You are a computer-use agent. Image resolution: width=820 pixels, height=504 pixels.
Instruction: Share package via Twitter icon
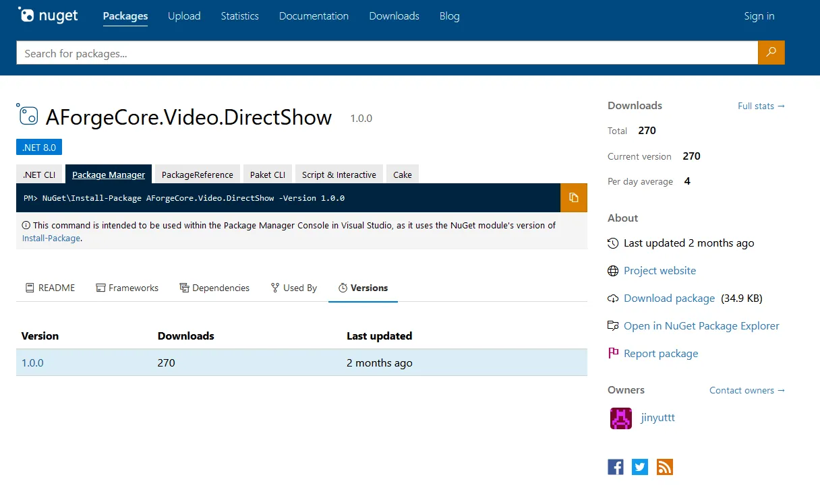(640, 467)
